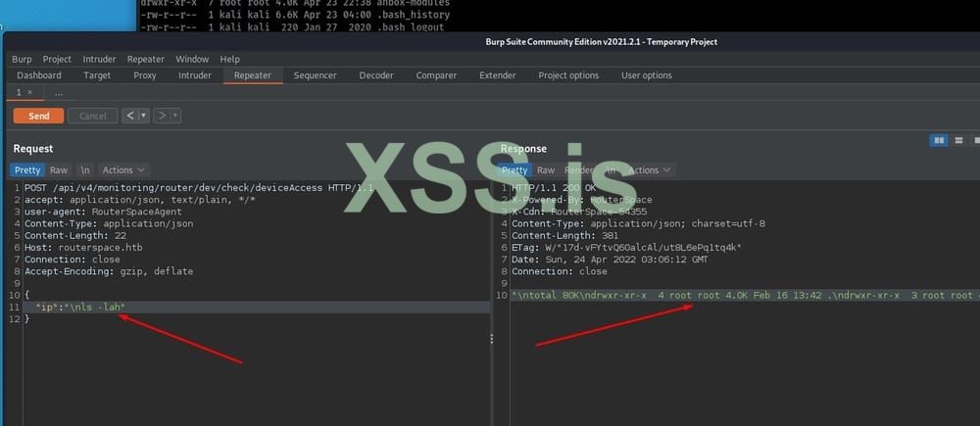980x426 pixels.
Task: Select side-by-side layout icon above Response
Action: [939, 141]
